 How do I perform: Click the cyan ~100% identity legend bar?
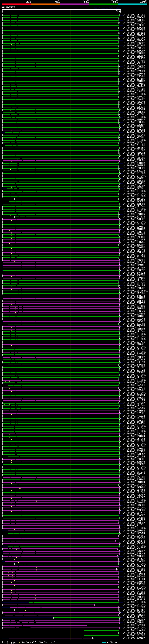(132, 4)
